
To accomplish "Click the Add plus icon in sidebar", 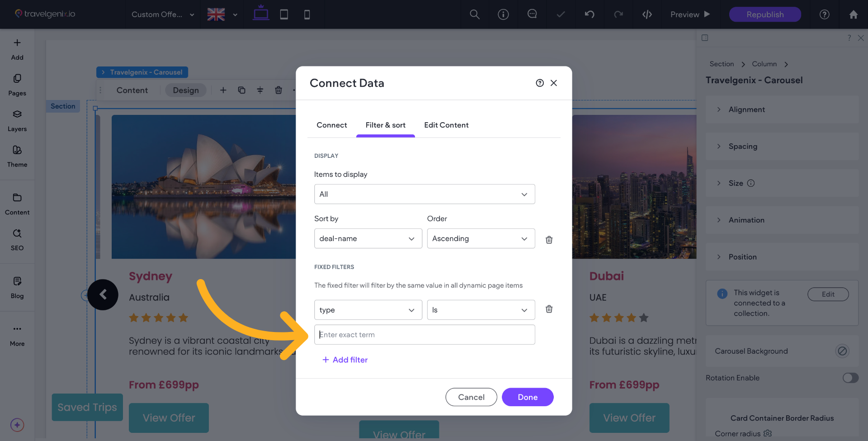I will click(17, 43).
